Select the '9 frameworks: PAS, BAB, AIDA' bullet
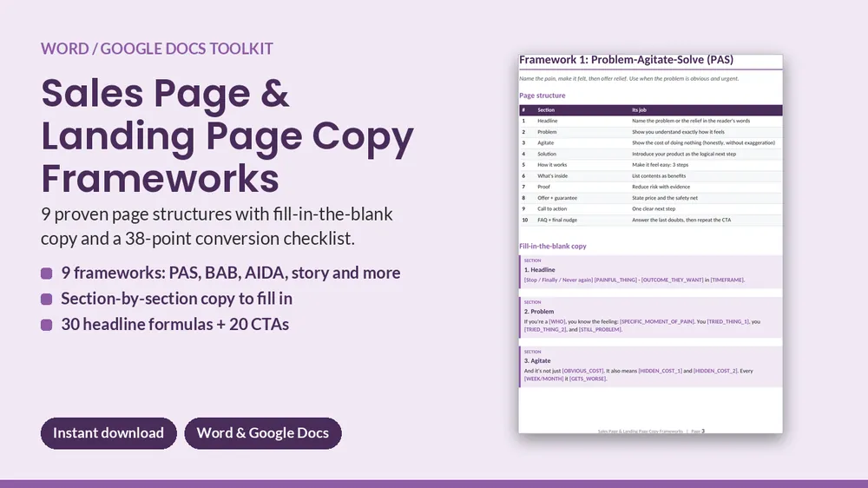 pyautogui.click(x=231, y=273)
